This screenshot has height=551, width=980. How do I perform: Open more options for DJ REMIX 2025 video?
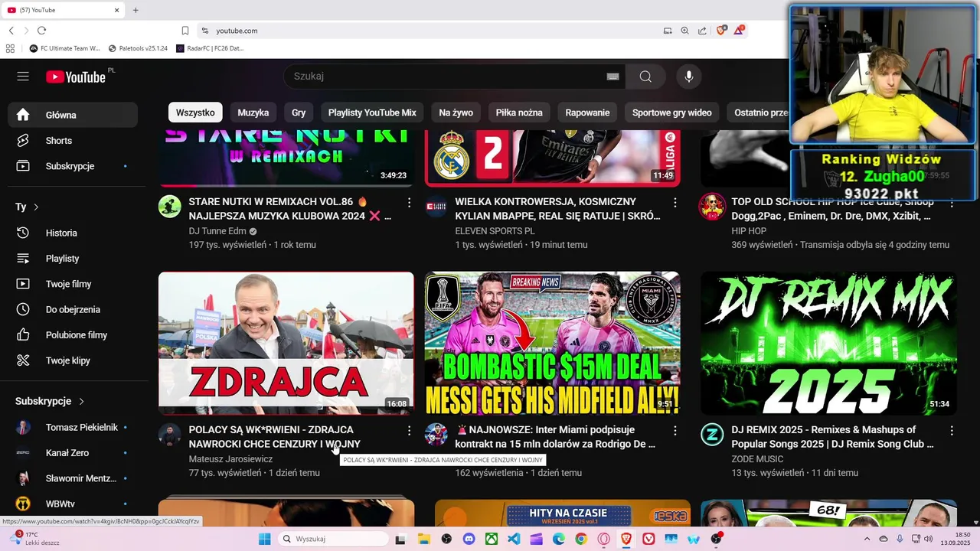click(952, 431)
